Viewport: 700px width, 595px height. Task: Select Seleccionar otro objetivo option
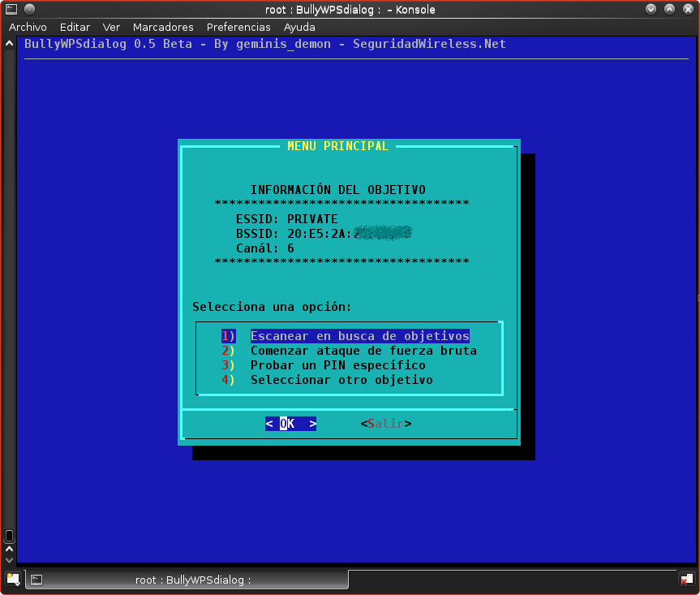[341, 380]
